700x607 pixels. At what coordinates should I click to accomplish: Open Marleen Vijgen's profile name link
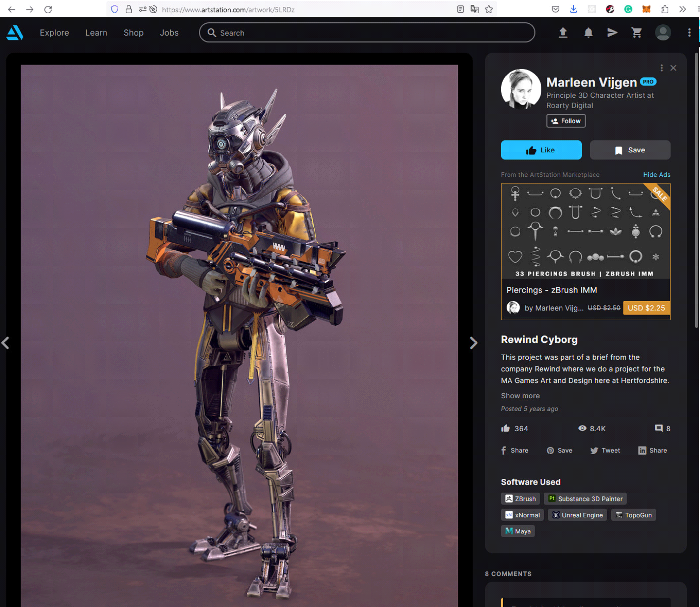coord(591,82)
